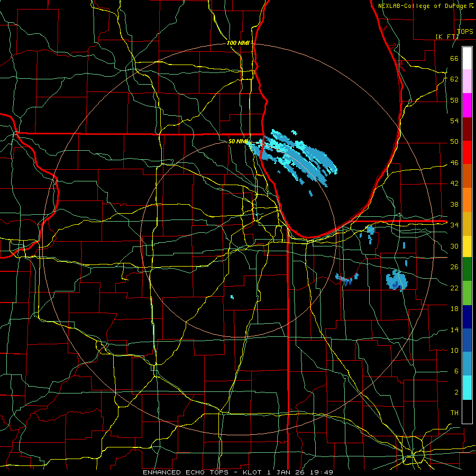Image resolution: width=476 pixels, height=476 pixels.
Task: Click the legend value "14"
Action: coord(454,329)
